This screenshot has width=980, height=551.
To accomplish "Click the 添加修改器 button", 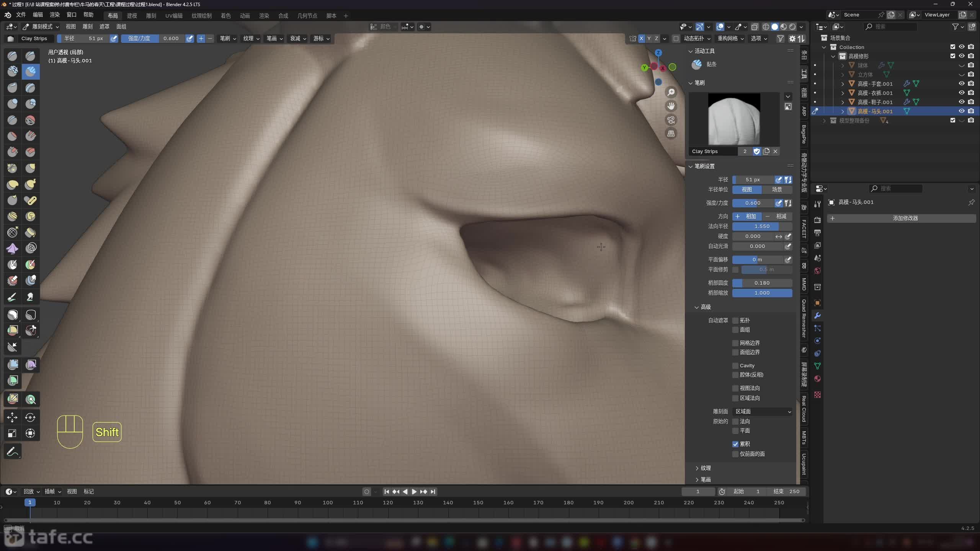I will point(905,218).
